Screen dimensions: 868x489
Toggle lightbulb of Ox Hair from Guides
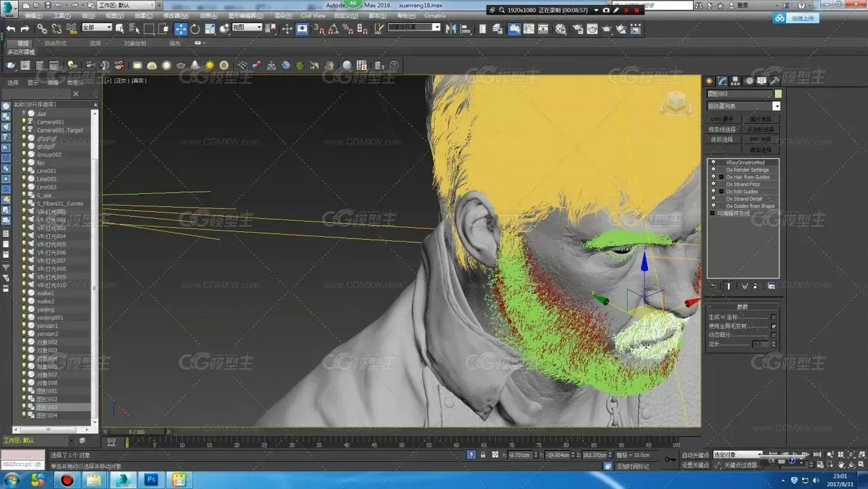pos(713,177)
